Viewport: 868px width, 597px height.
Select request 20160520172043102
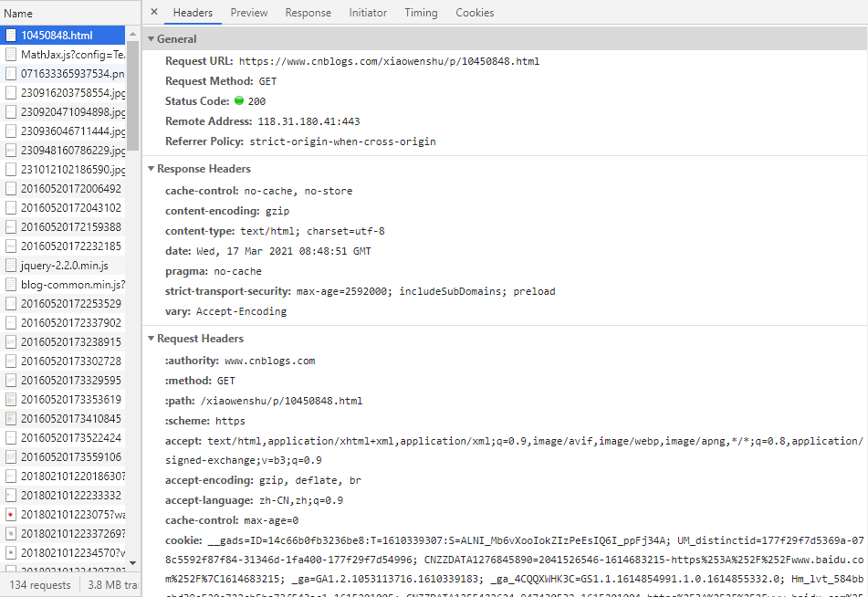pos(63,208)
